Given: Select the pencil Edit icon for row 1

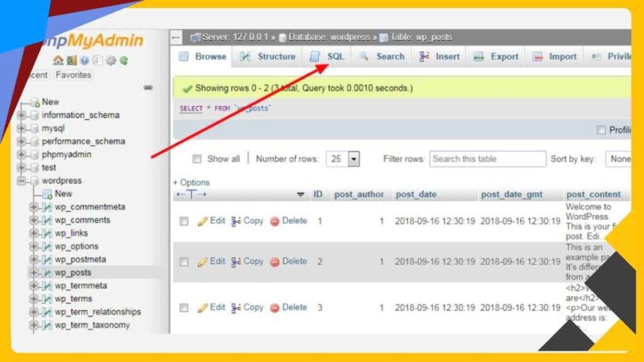Looking at the screenshot, I should [x=202, y=221].
